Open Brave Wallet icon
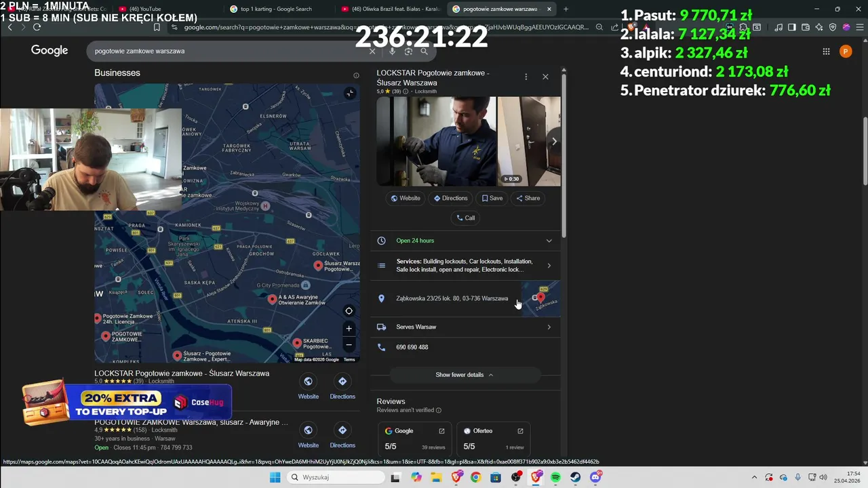Viewport: 868px width, 488px height. 806,27
